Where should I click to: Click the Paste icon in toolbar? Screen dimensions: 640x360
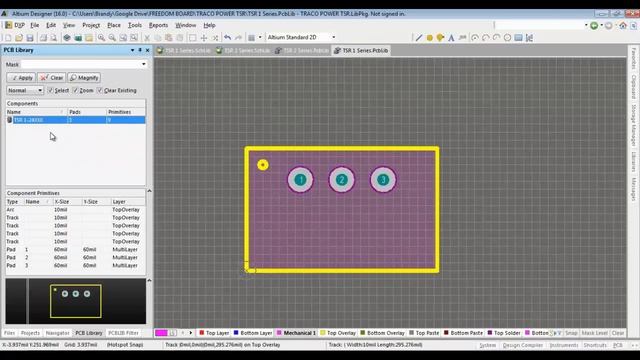click(168, 38)
